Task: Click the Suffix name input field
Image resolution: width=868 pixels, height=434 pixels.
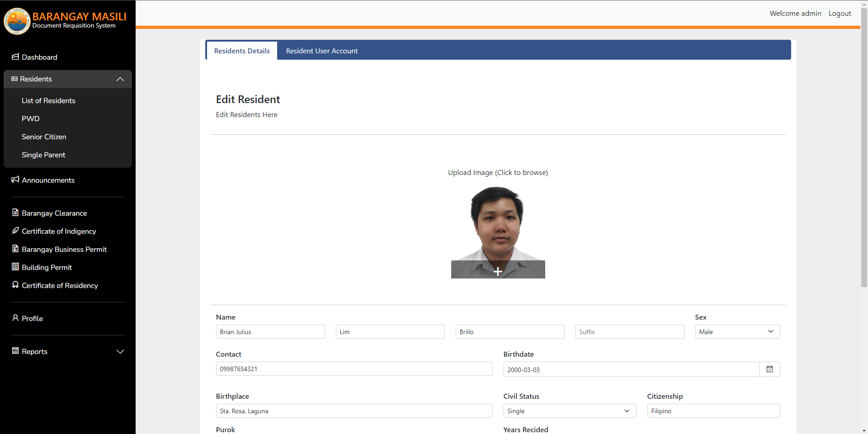Action: tap(629, 332)
